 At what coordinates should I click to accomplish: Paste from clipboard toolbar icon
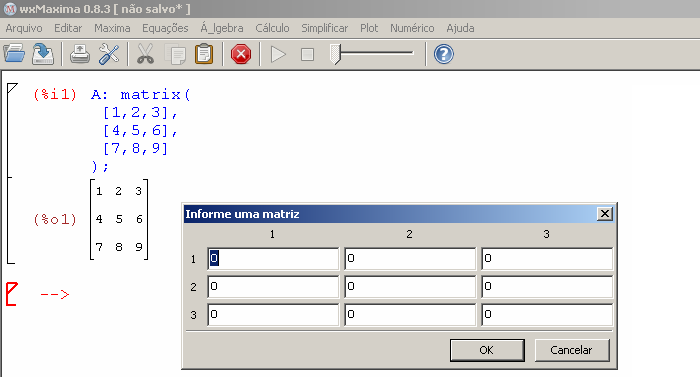[x=204, y=54]
